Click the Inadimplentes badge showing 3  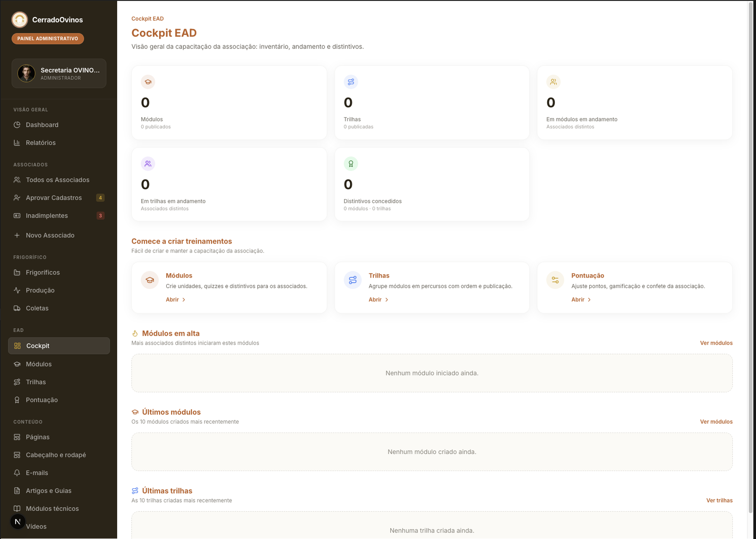pyautogui.click(x=100, y=216)
